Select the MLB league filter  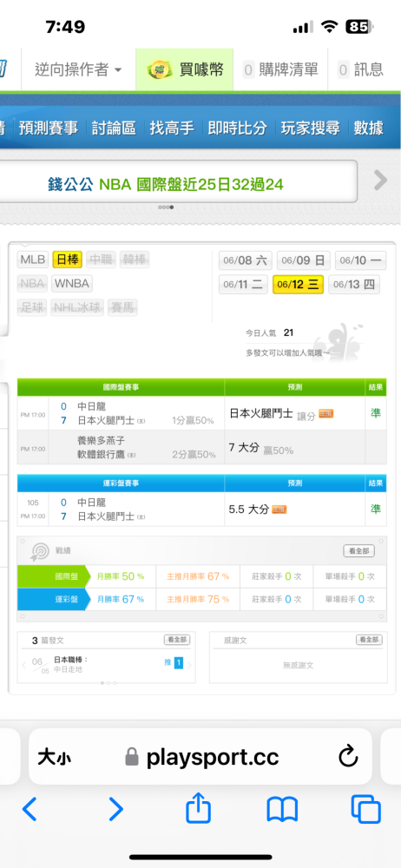pos(33,259)
